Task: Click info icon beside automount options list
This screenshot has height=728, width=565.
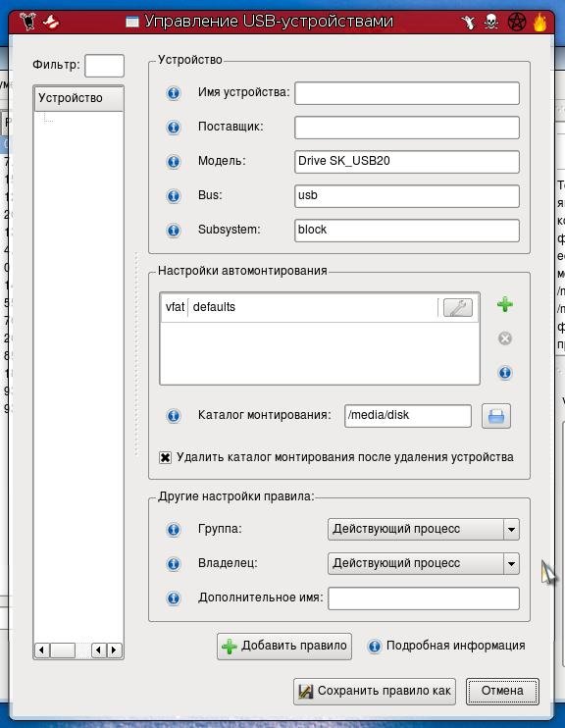Action: pos(504,373)
